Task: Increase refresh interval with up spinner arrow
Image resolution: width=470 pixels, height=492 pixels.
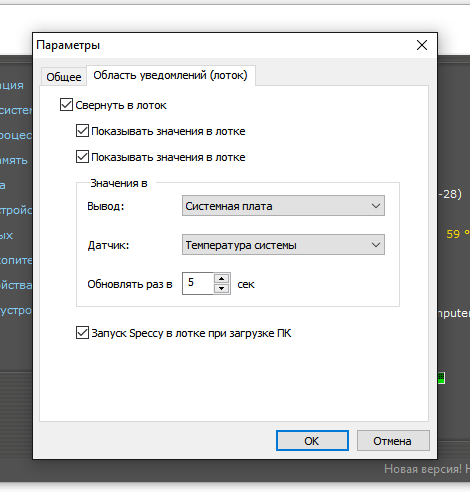Action: pyautogui.click(x=222, y=278)
